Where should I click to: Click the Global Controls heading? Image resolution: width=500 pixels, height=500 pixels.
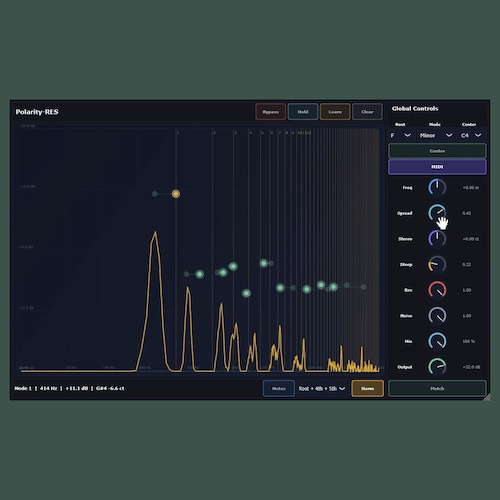[415, 109]
